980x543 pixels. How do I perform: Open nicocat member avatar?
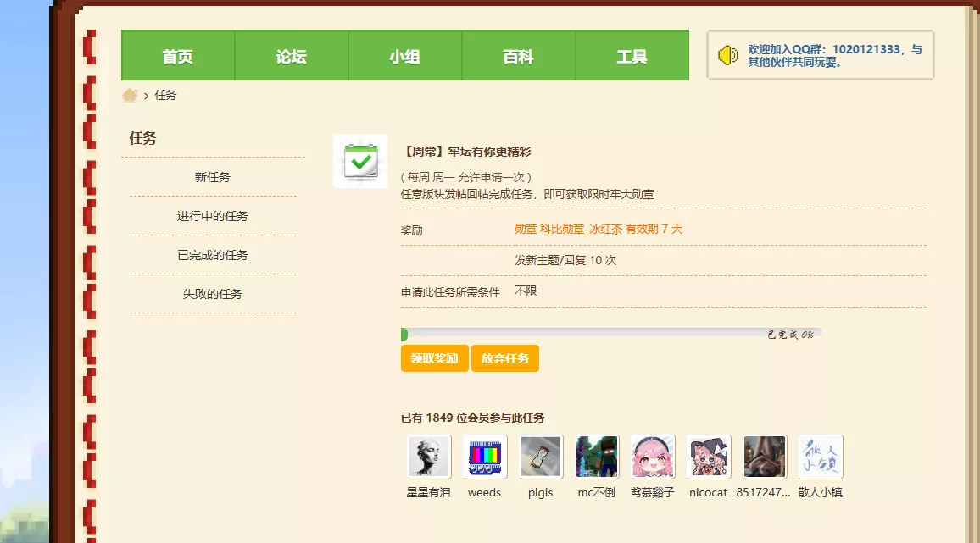point(708,457)
